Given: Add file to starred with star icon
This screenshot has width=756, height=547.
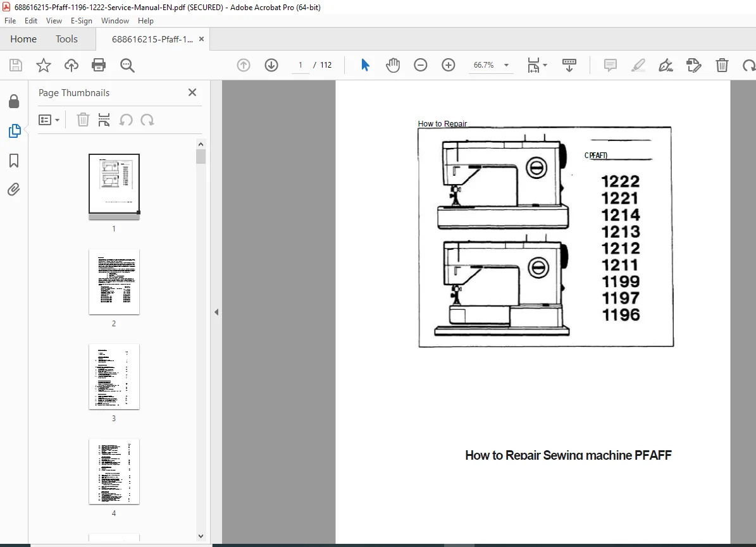Looking at the screenshot, I should pyautogui.click(x=44, y=65).
